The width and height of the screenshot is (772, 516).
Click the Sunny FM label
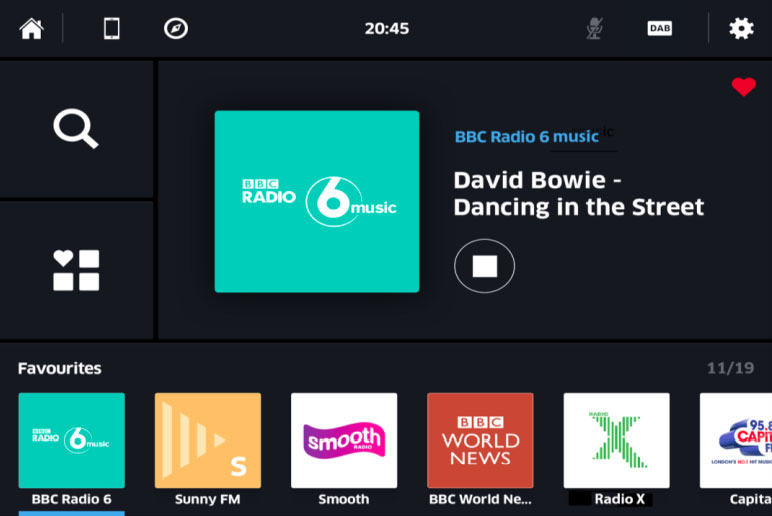point(208,499)
